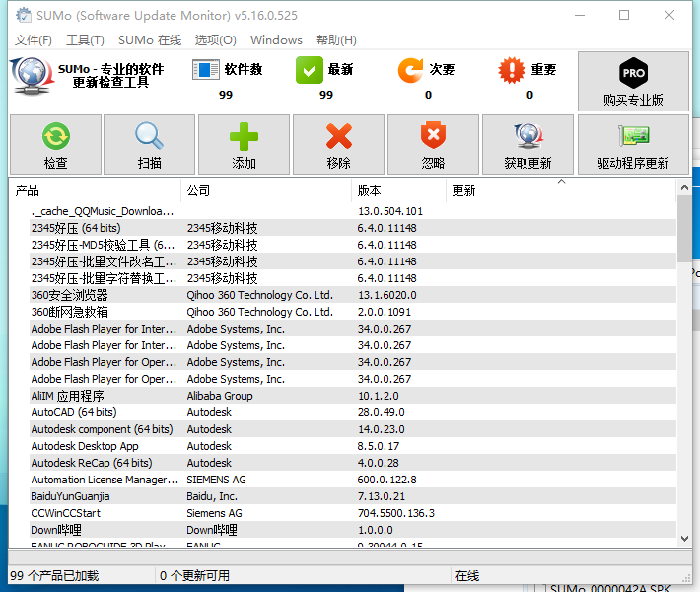
Task: Click the 在线 status indicator
Action: (467, 576)
